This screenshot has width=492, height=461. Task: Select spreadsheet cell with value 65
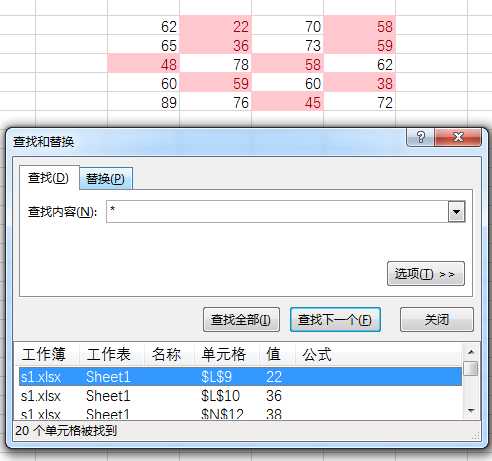tap(144, 45)
